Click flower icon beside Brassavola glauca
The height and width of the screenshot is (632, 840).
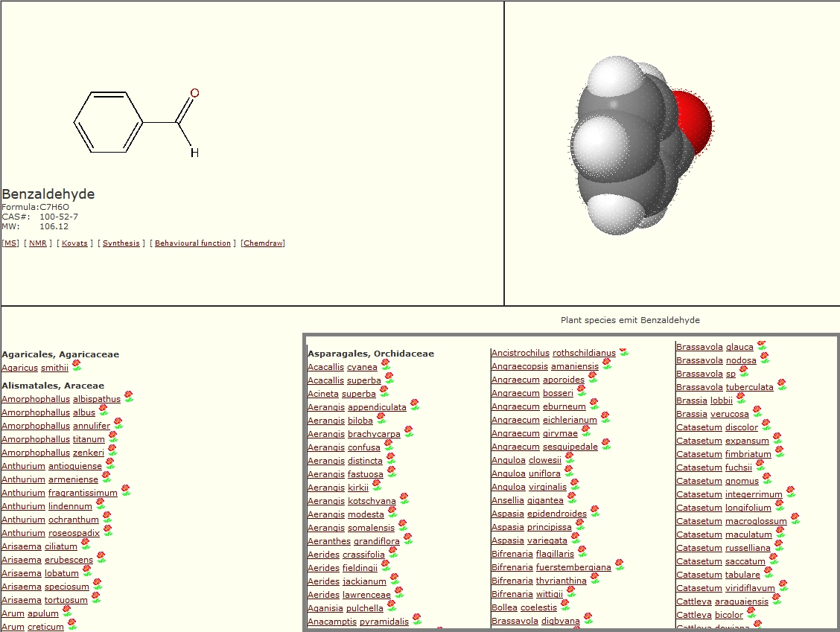[762, 345]
